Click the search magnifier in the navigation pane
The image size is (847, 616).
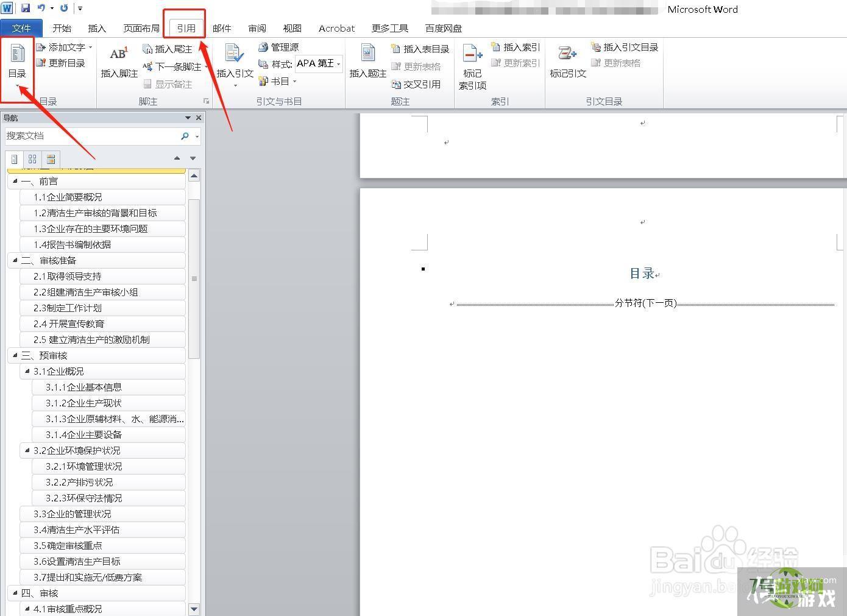(185, 136)
